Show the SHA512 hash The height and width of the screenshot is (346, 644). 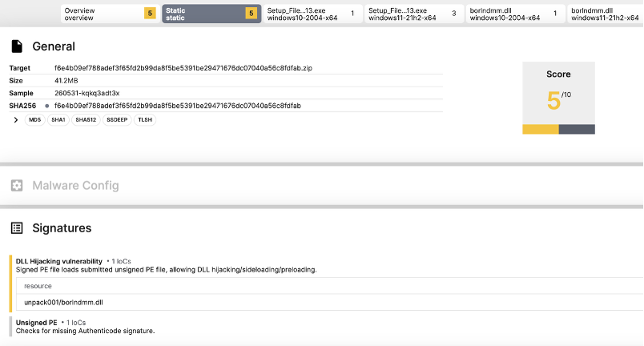(x=86, y=120)
